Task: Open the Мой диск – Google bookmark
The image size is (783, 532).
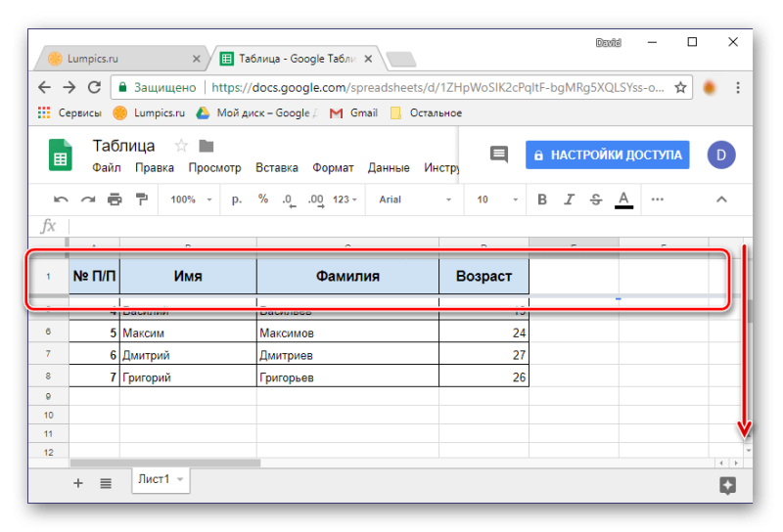Action: [x=256, y=112]
